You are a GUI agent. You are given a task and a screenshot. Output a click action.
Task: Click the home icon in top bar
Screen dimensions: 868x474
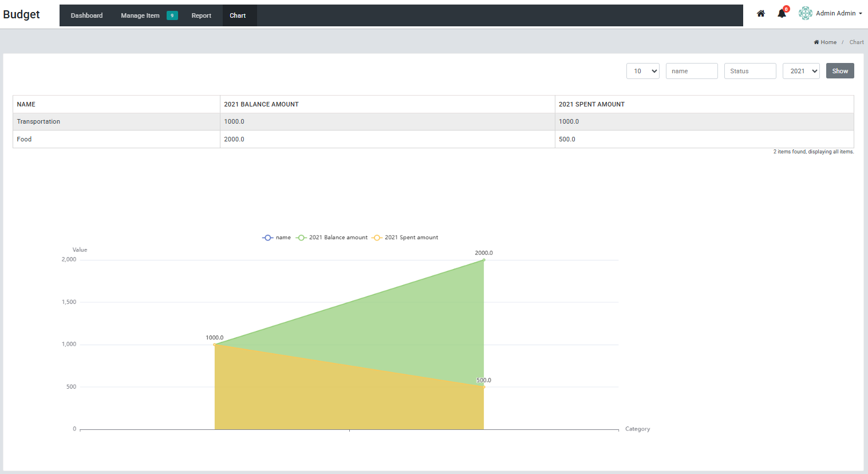[761, 13]
